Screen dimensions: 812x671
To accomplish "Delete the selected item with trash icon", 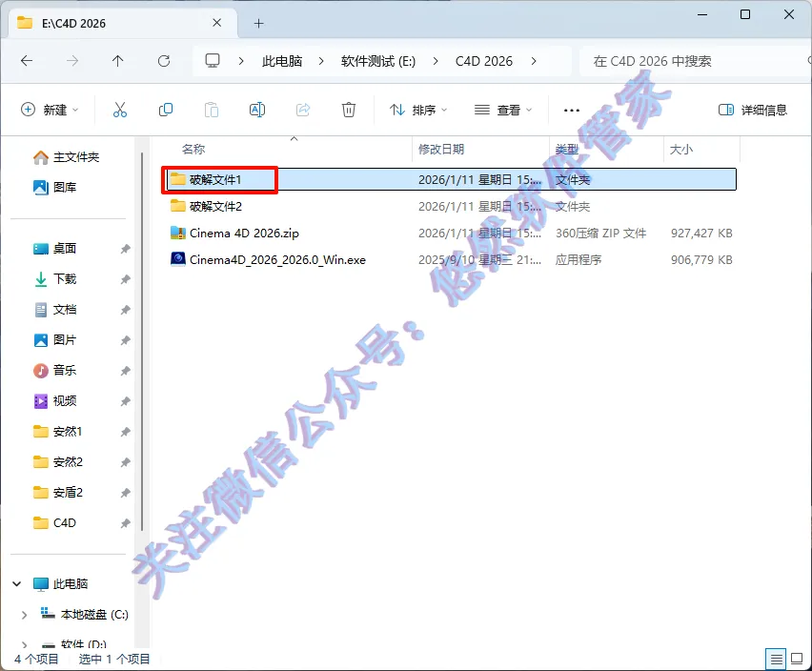I will tap(349, 110).
